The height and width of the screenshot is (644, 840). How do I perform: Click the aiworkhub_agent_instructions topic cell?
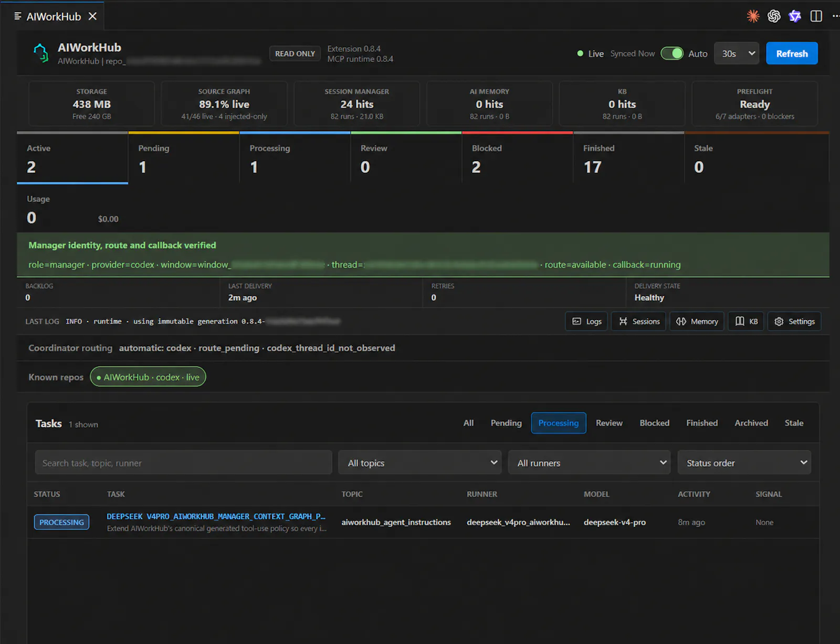(396, 522)
